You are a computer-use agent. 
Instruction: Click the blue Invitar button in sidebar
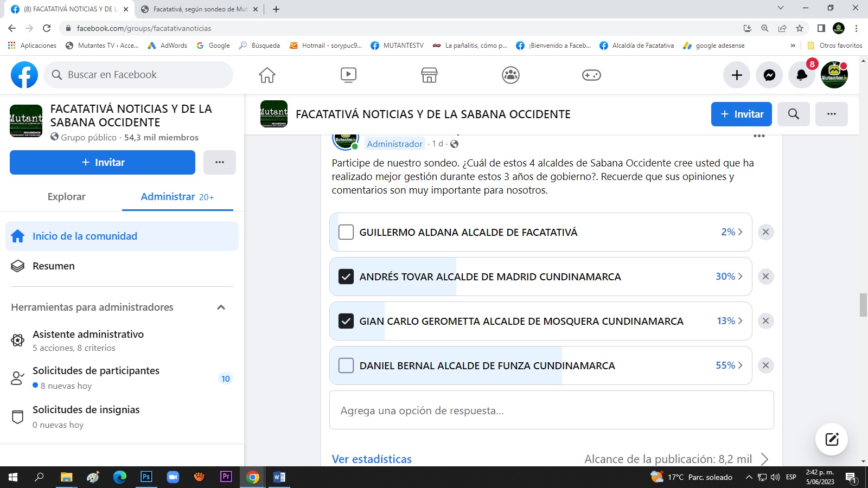tap(103, 163)
